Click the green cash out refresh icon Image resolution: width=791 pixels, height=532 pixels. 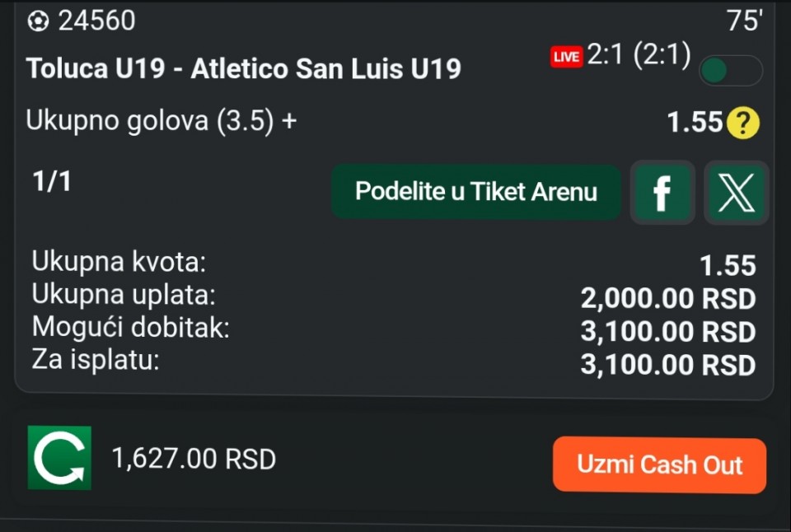[x=59, y=458]
